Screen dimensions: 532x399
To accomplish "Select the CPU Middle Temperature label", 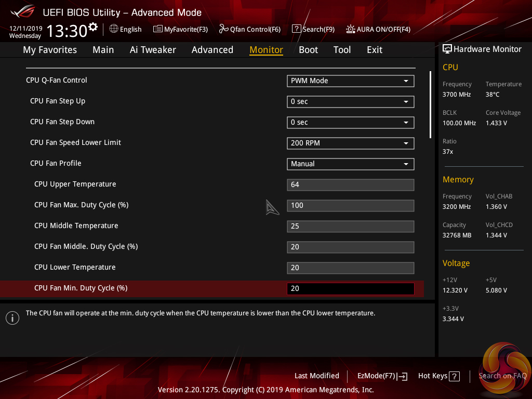I will [76, 225].
